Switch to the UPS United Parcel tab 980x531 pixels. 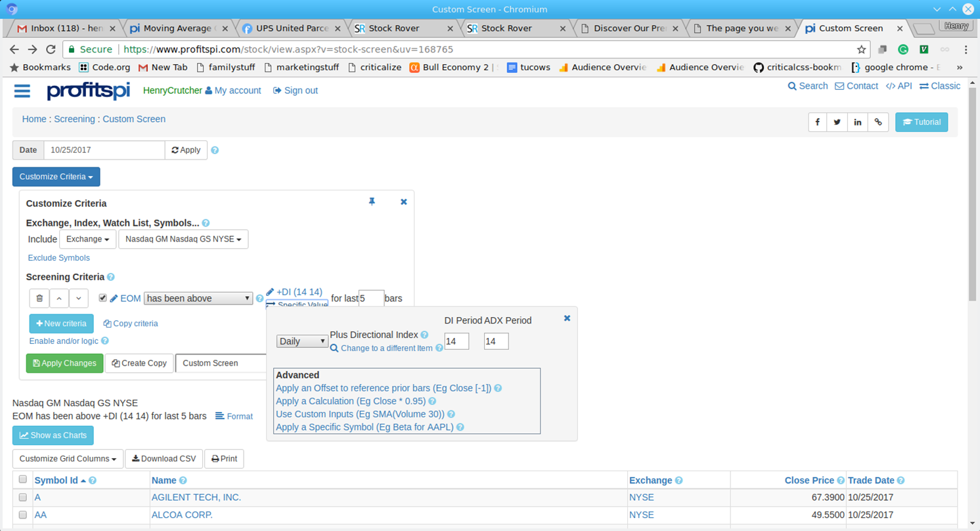point(290,28)
